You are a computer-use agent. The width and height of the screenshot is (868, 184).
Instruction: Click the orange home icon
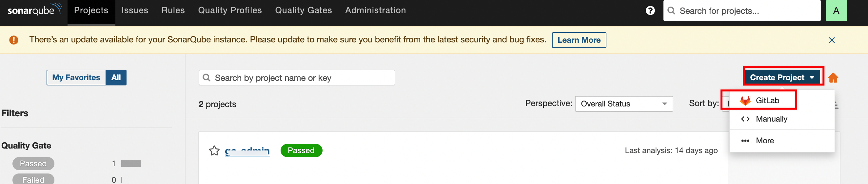click(833, 78)
